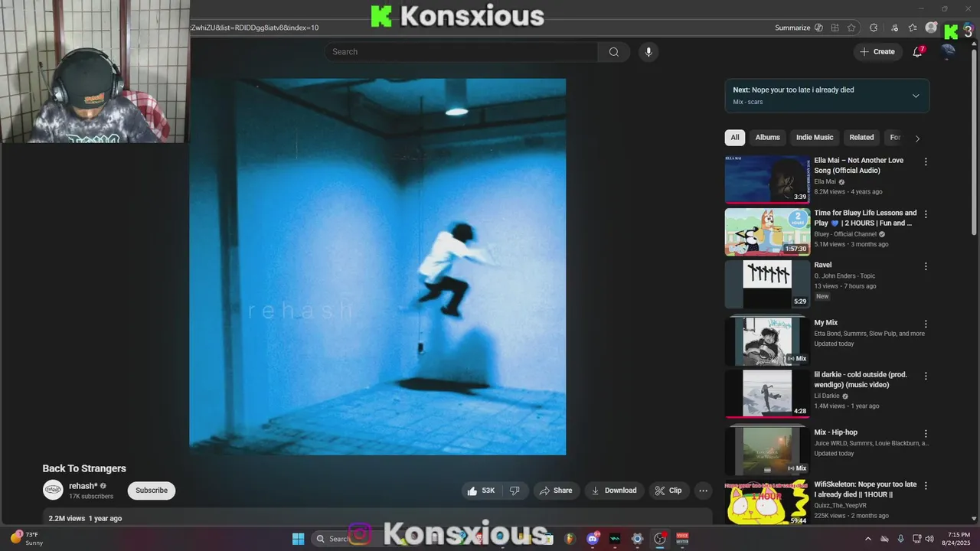Click the Create button
980x551 pixels.
coord(877,52)
